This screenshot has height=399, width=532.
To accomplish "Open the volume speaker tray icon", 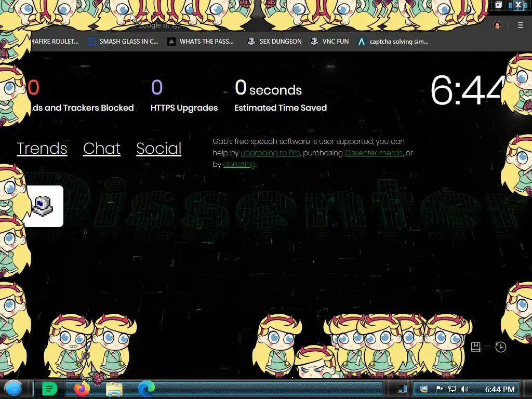I will 464,389.
